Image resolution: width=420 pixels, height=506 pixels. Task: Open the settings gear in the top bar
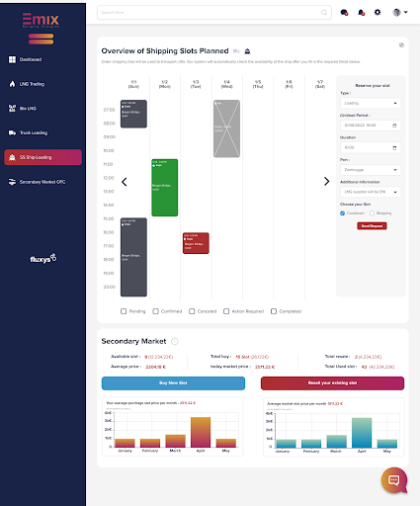(x=378, y=13)
